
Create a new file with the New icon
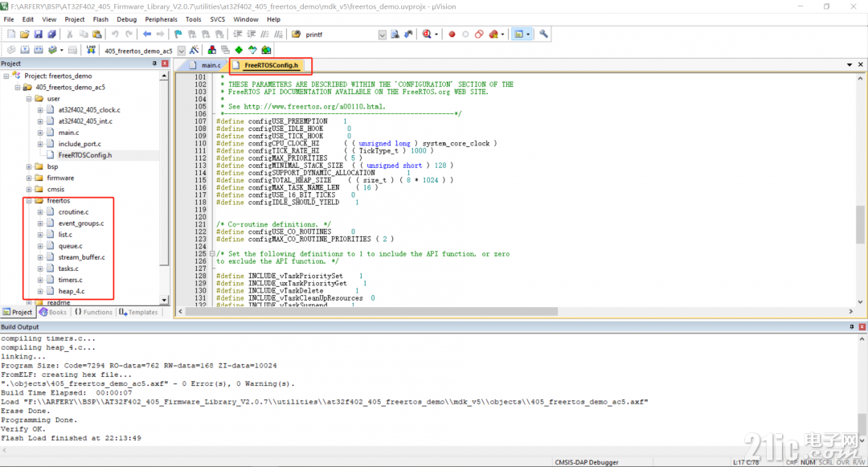click(x=11, y=35)
